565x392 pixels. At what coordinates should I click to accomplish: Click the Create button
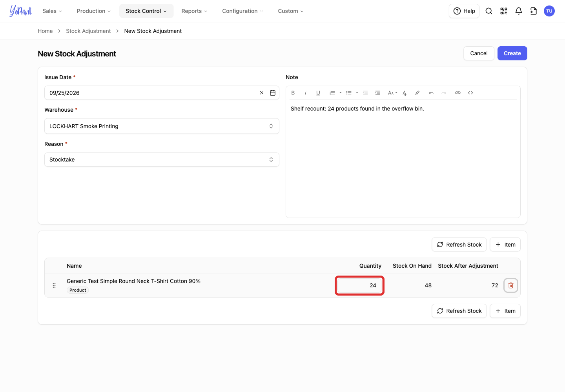512,53
